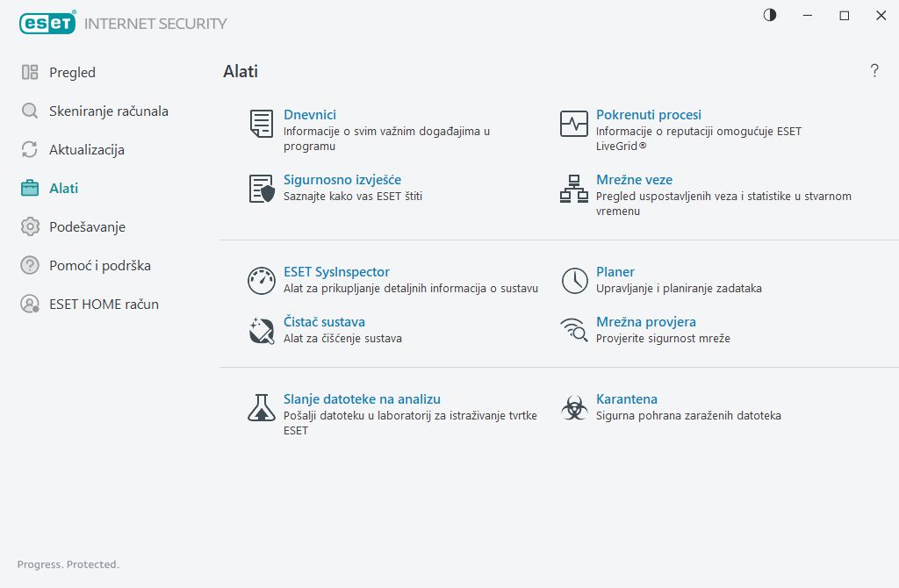Click the Planer clock icon

(574, 281)
